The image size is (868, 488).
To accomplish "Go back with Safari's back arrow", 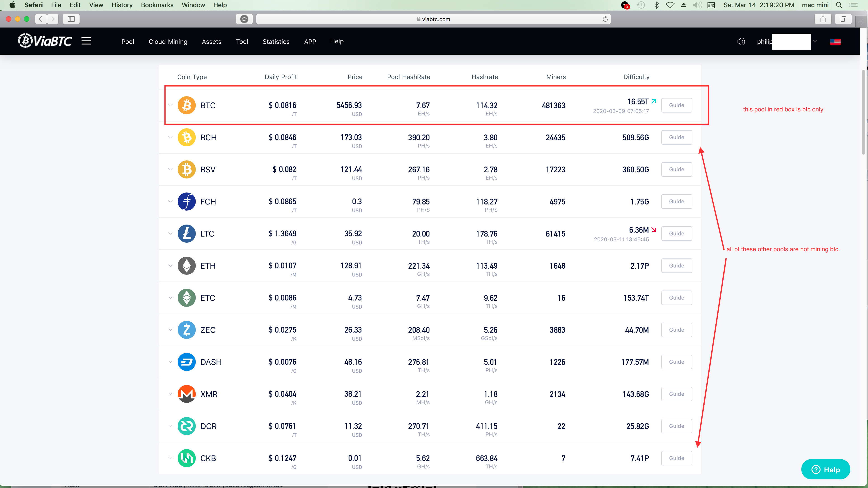I will pos(41,19).
